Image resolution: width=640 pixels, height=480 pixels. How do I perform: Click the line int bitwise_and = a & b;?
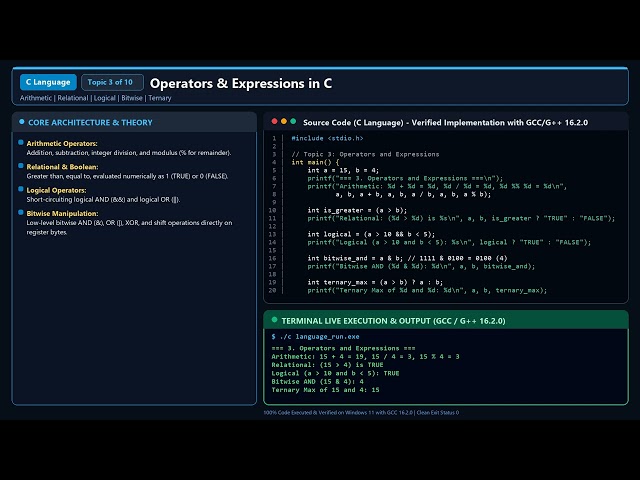pyautogui.click(x=407, y=258)
